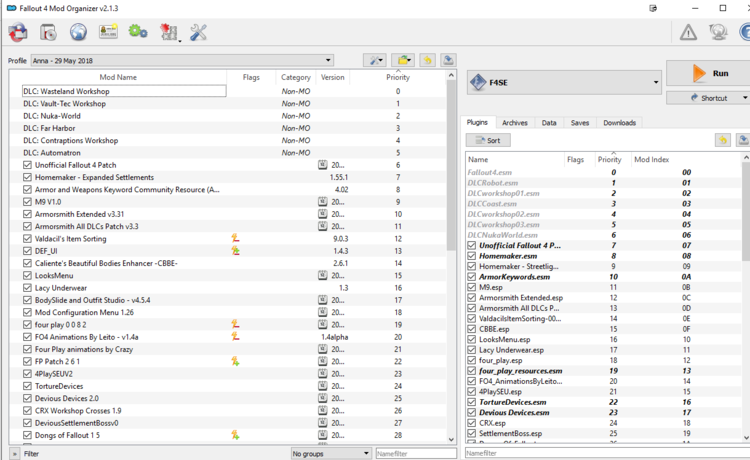Screen dimensions: 750x460
Task: Click flag icon on Dongs of Fallout row
Action: (x=235, y=435)
